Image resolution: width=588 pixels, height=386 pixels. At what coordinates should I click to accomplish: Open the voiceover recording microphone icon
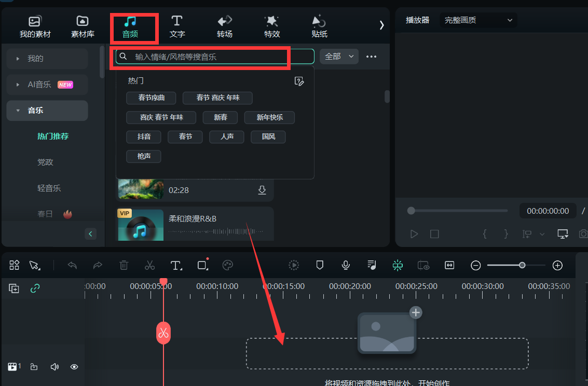coord(346,265)
